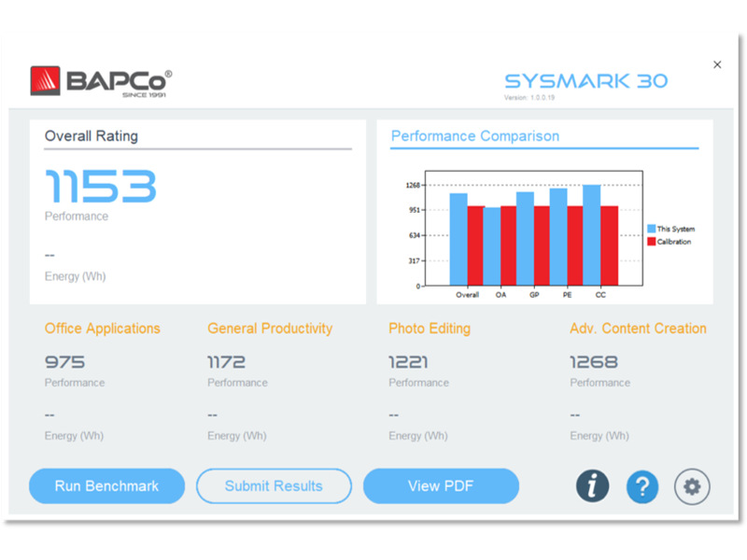Open help via the question mark icon
This screenshot has width=747, height=560.
pos(642,486)
